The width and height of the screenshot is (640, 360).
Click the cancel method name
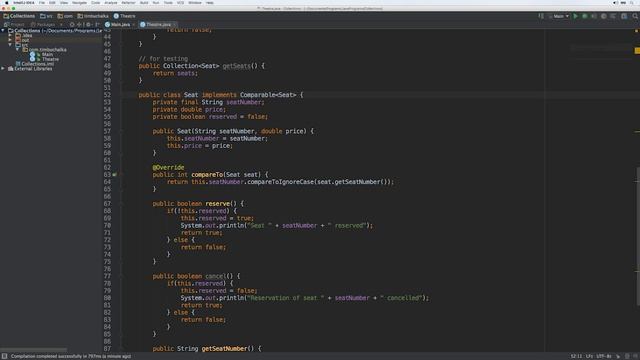pyautogui.click(x=216, y=276)
